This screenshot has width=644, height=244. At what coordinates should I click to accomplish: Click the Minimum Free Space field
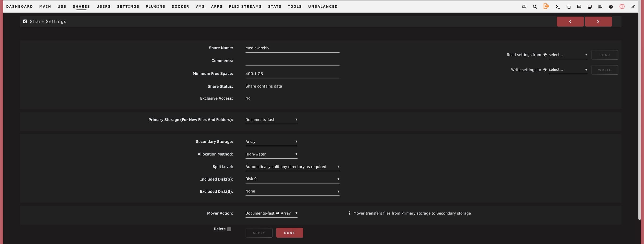(x=292, y=74)
